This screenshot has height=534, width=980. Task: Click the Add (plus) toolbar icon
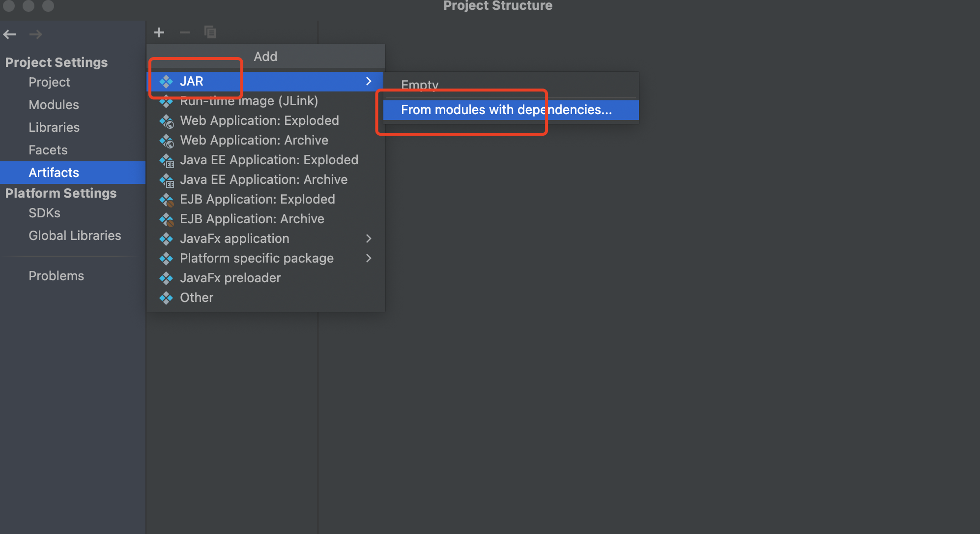159,32
